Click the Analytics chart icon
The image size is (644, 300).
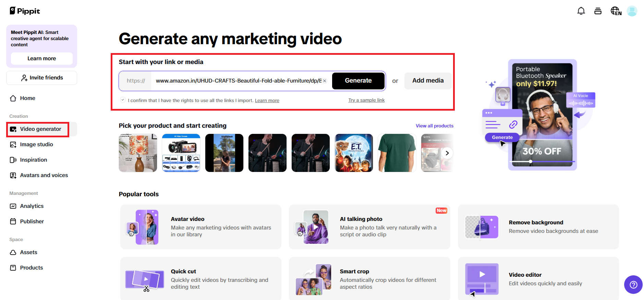13,206
